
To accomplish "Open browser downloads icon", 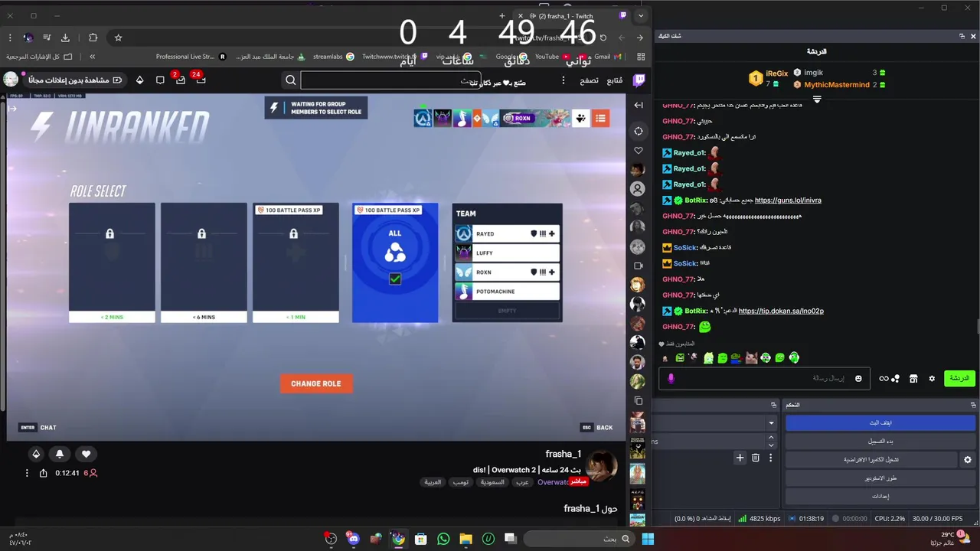I will [x=65, y=37].
